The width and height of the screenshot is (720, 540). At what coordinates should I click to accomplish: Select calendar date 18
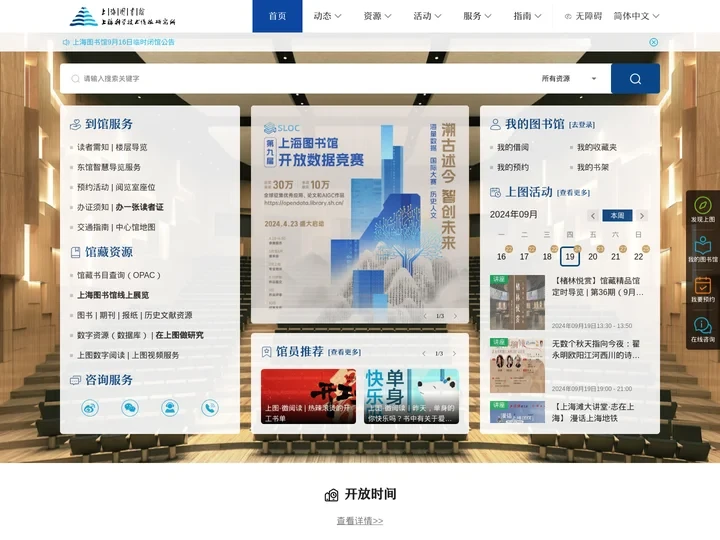(x=547, y=257)
